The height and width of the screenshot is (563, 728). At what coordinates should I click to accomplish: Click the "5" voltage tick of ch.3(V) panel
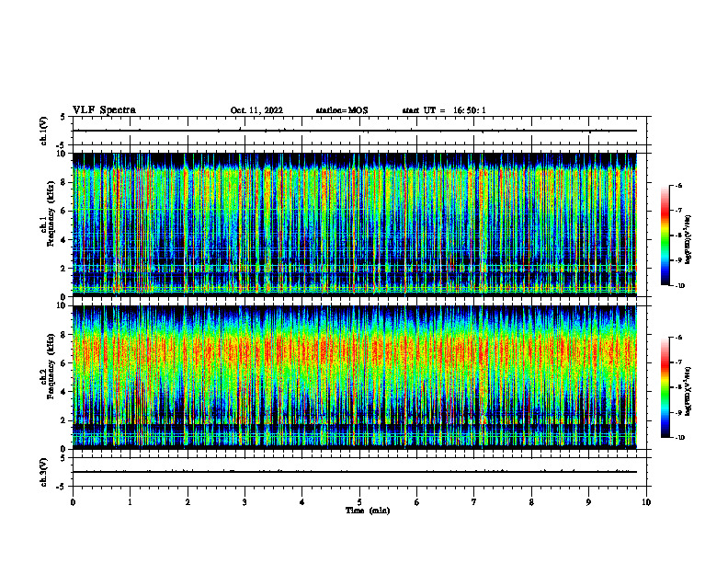point(63,458)
